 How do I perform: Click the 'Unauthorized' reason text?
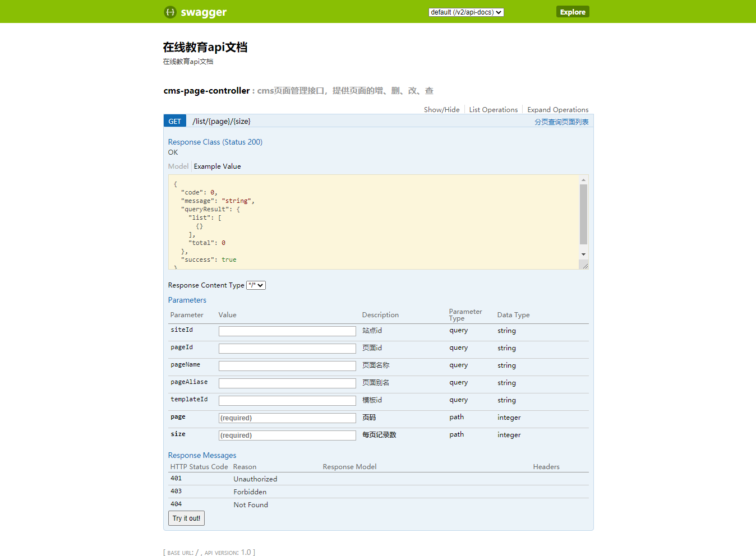coord(255,479)
